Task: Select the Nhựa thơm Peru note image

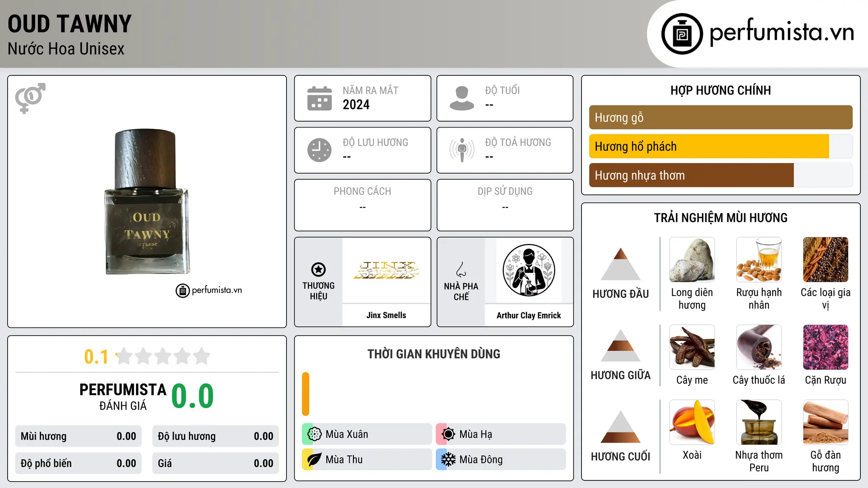Action: pos(759,422)
